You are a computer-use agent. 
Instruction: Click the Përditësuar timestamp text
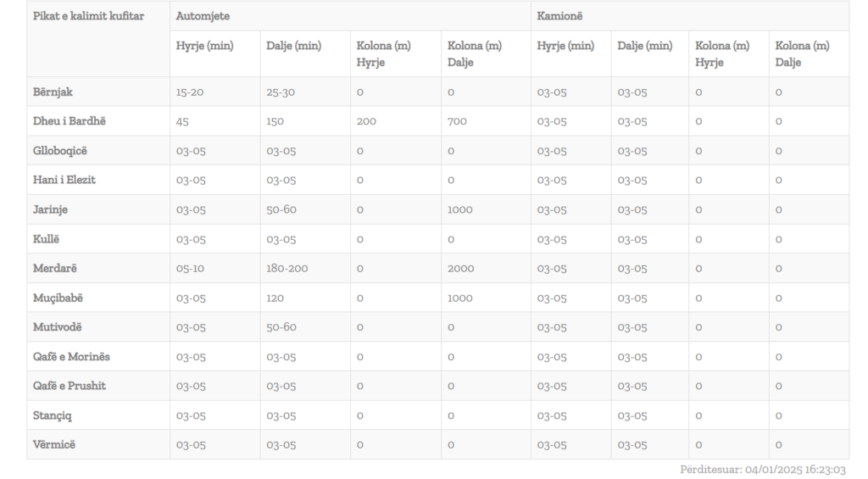point(763,470)
